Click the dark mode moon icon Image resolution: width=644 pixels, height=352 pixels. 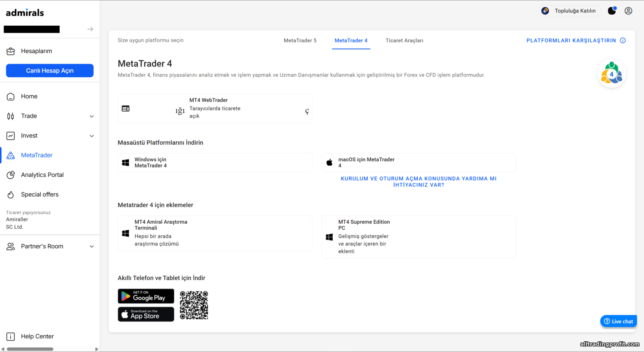612,11
